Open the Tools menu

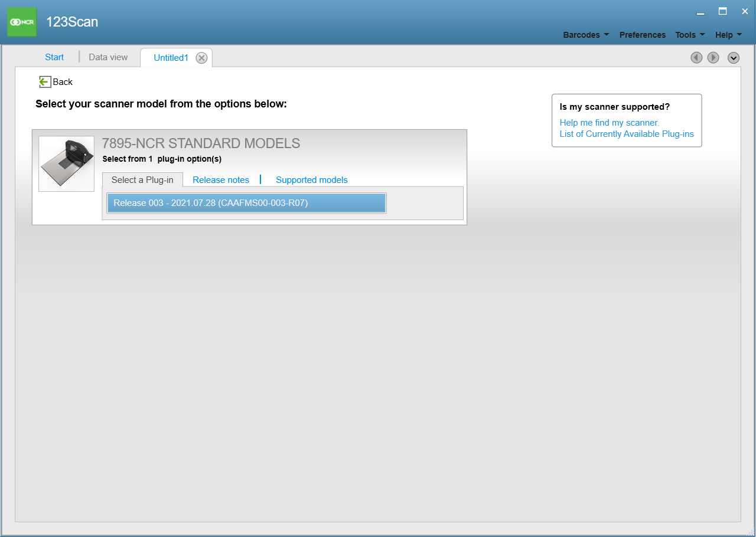coord(690,35)
